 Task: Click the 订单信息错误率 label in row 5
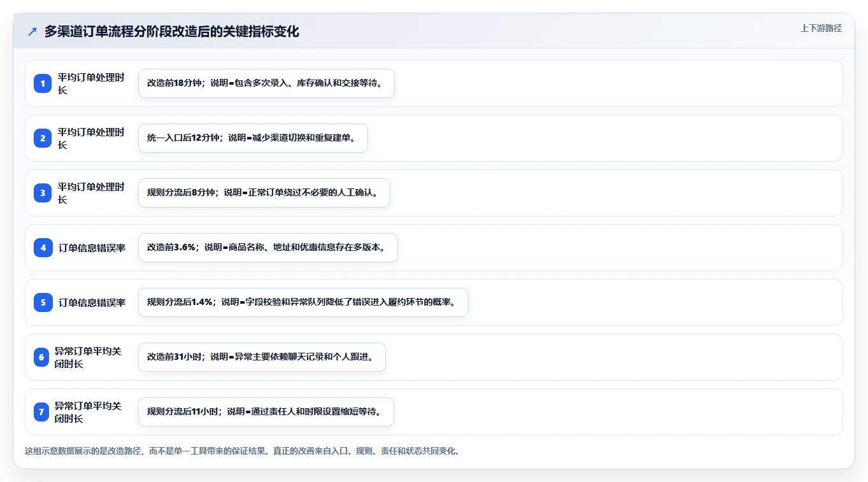coord(92,302)
